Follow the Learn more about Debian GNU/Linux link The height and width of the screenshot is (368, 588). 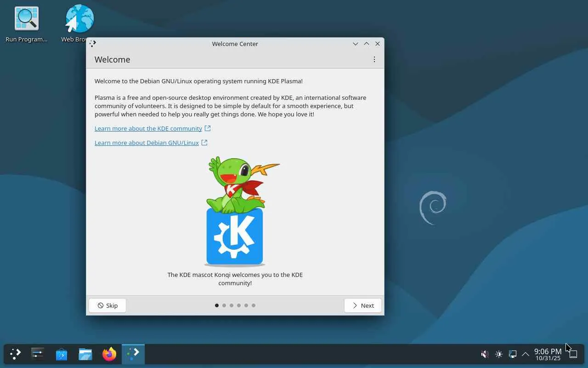pyautogui.click(x=147, y=143)
